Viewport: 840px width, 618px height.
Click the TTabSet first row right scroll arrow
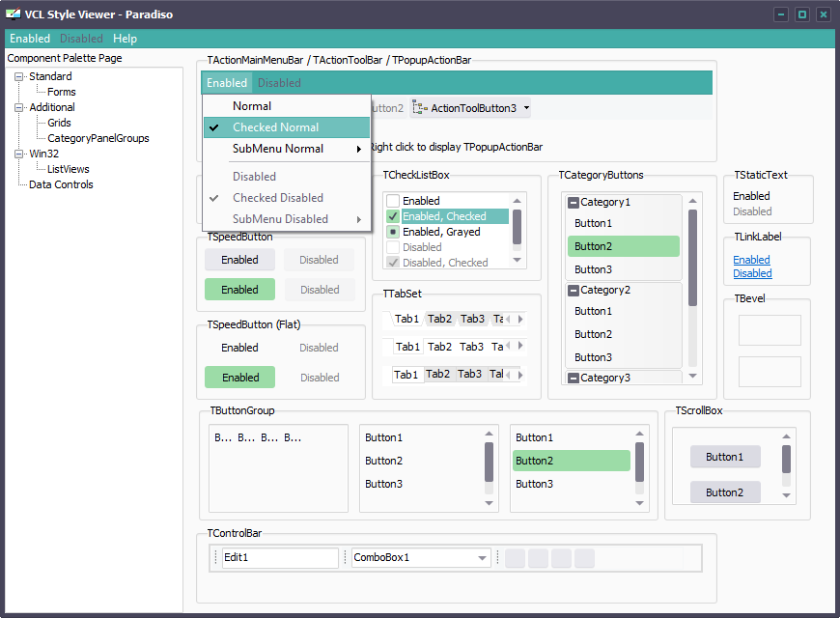(520, 319)
